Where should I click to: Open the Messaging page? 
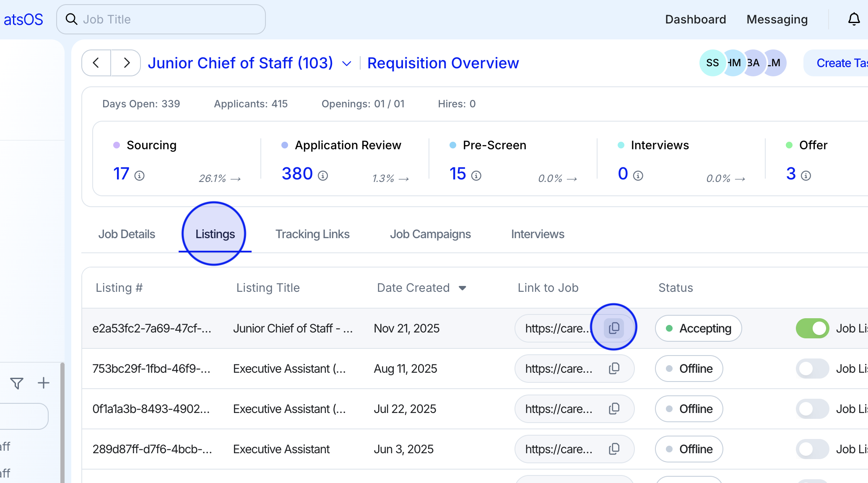777,19
